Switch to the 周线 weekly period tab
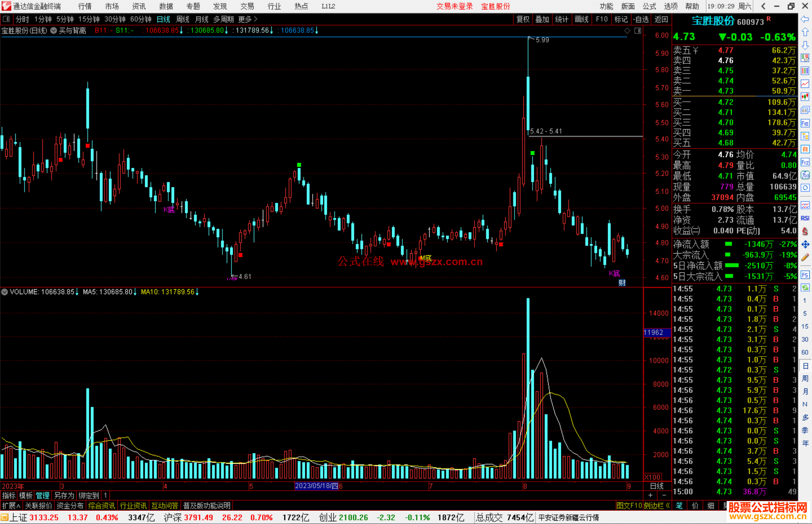 (x=183, y=19)
